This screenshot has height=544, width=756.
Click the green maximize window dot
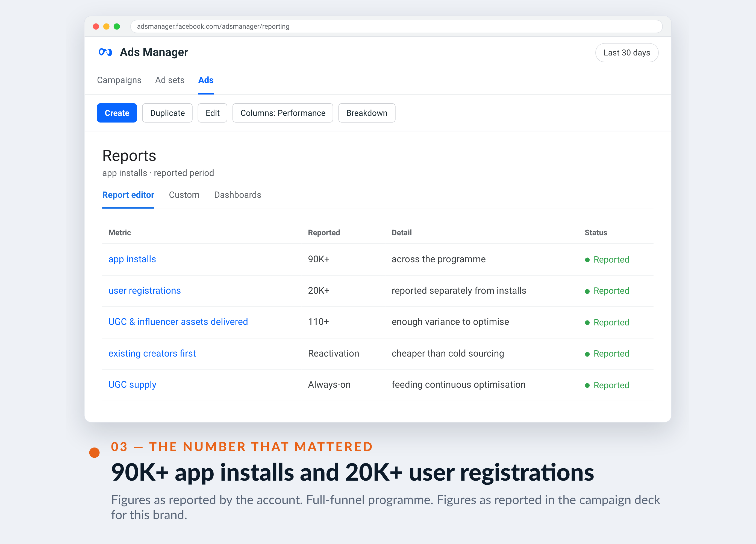[117, 26]
